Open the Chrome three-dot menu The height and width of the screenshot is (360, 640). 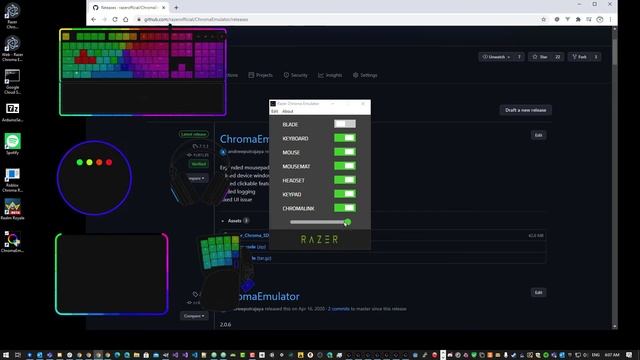pyautogui.click(x=611, y=19)
